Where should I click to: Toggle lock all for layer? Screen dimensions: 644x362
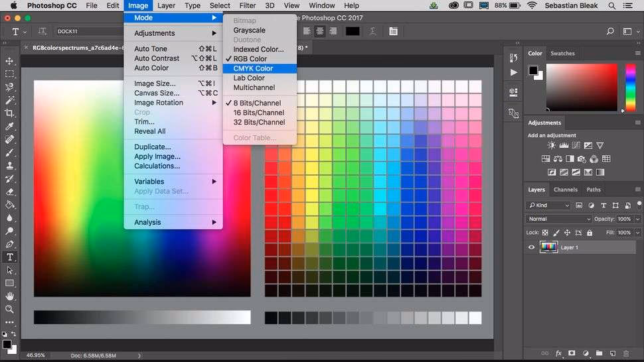[x=589, y=233]
